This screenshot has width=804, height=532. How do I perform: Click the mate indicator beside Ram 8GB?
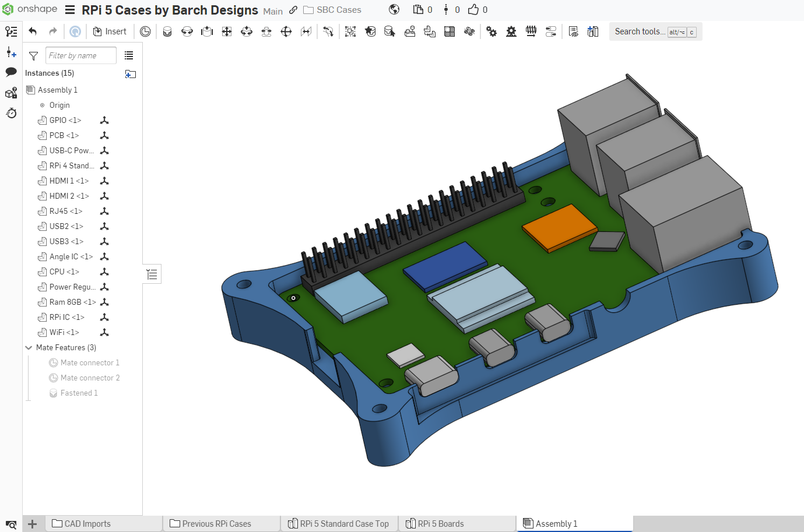click(x=104, y=302)
